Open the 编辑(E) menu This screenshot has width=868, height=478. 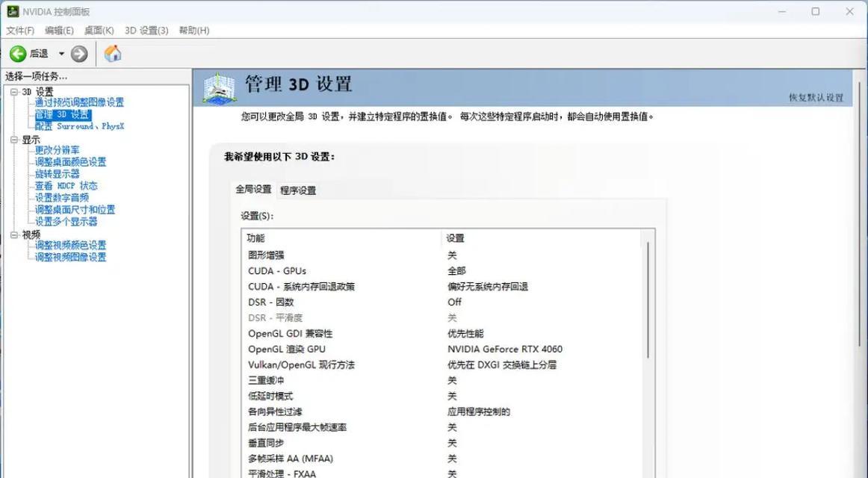[59, 31]
